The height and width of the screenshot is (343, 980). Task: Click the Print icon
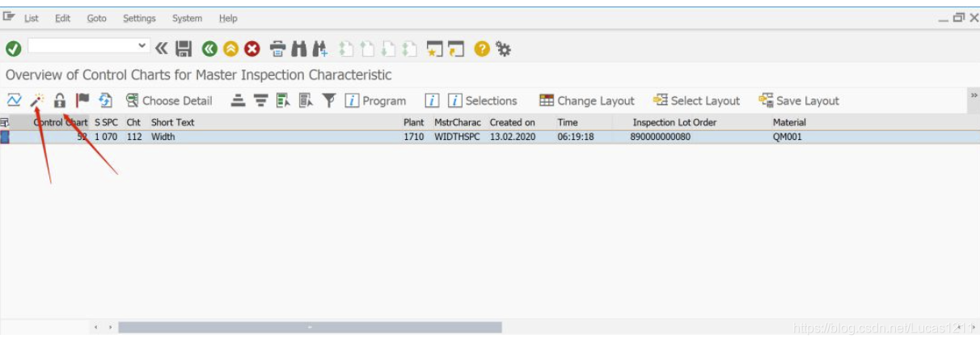[x=277, y=49]
